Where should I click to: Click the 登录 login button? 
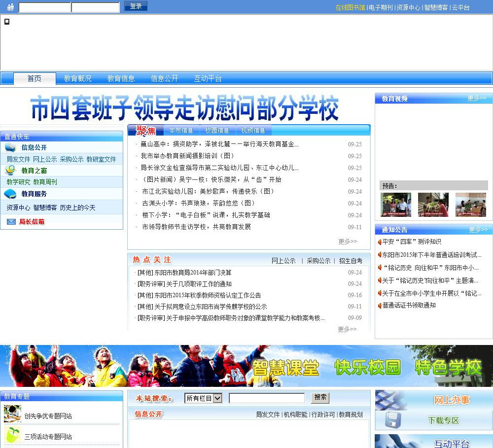pos(136,6)
